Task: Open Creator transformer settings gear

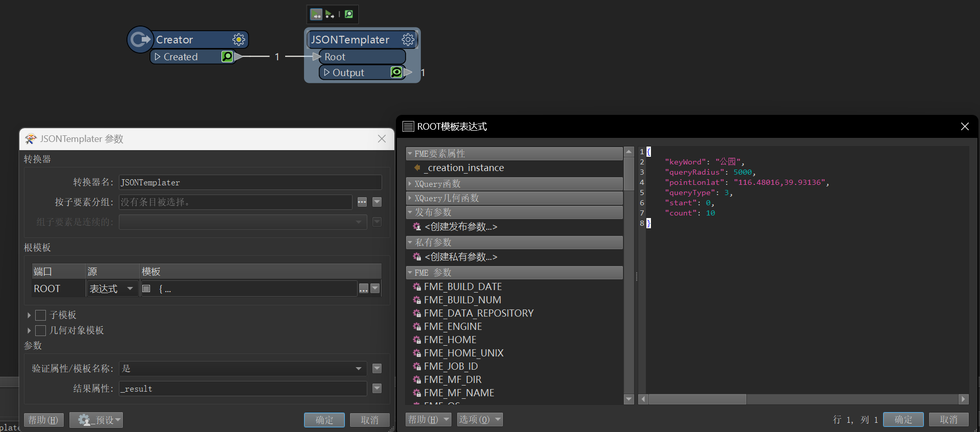Action: point(239,39)
